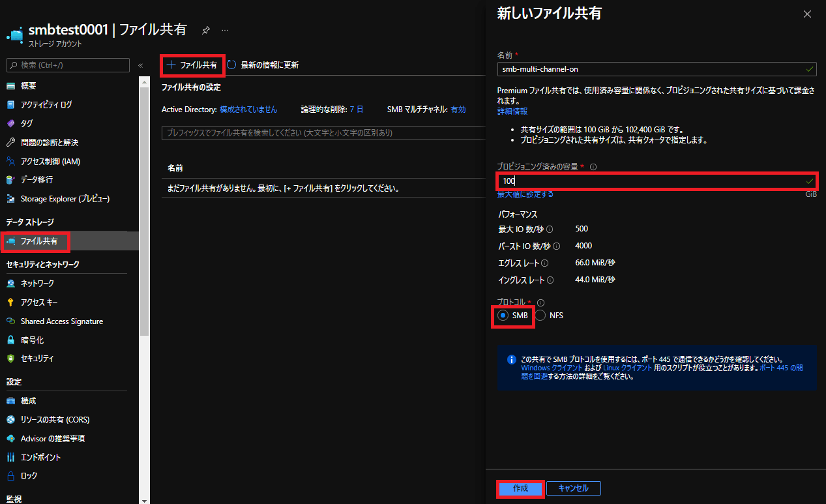Click info icon next to プロビジョニング済みの容量
This screenshot has height=504, width=826.
click(593, 167)
